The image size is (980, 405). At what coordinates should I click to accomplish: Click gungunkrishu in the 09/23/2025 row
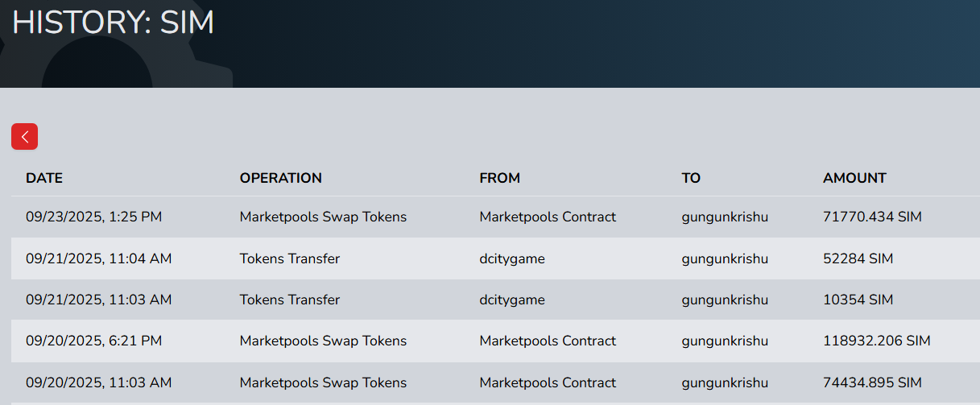pos(725,217)
